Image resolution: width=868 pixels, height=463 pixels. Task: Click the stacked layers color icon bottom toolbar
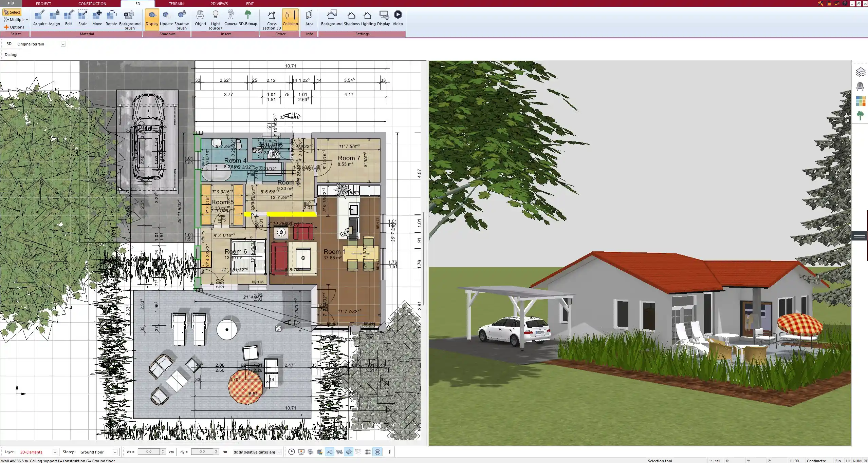coord(320,452)
